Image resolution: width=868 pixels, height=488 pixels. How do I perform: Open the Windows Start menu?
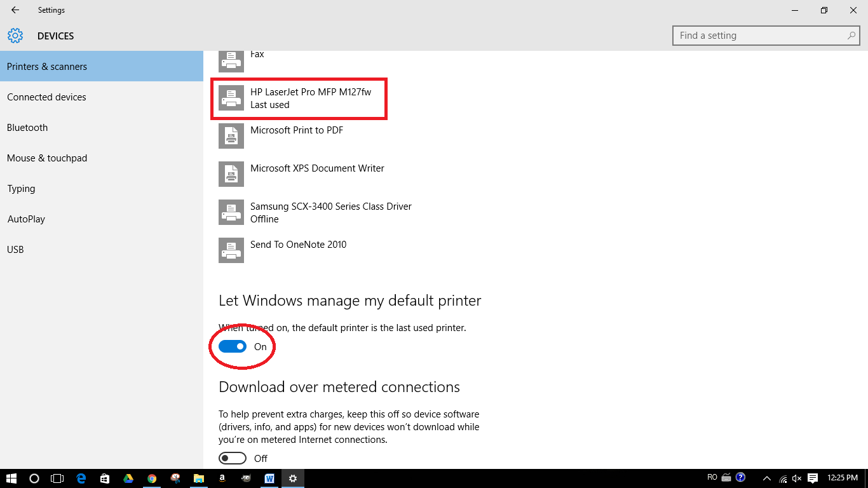tap(11, 478)
